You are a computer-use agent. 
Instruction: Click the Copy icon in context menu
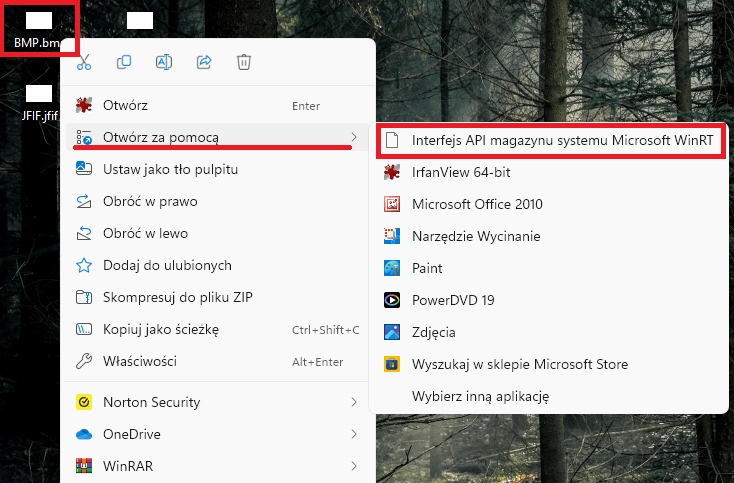[x=124, y=62]
